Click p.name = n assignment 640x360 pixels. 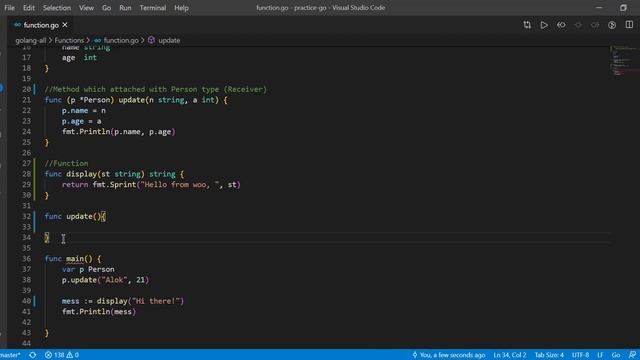pos(84,111)
